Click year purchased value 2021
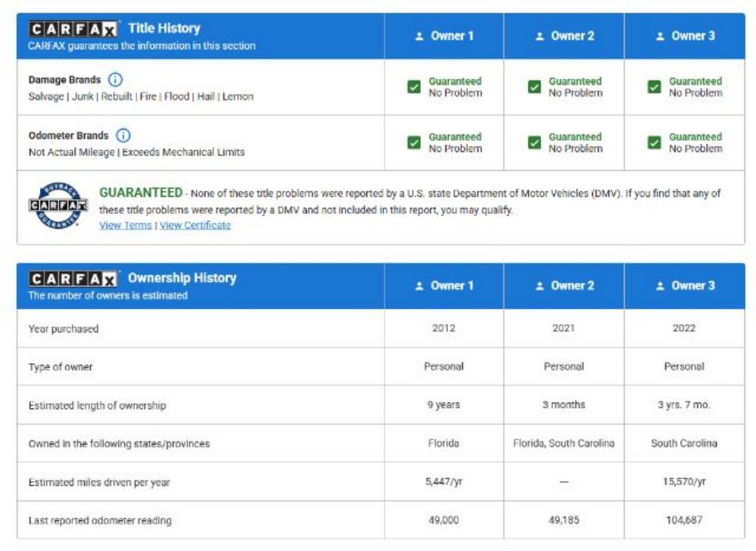This screenshot has height=551, width=756. tap(563, 328)
